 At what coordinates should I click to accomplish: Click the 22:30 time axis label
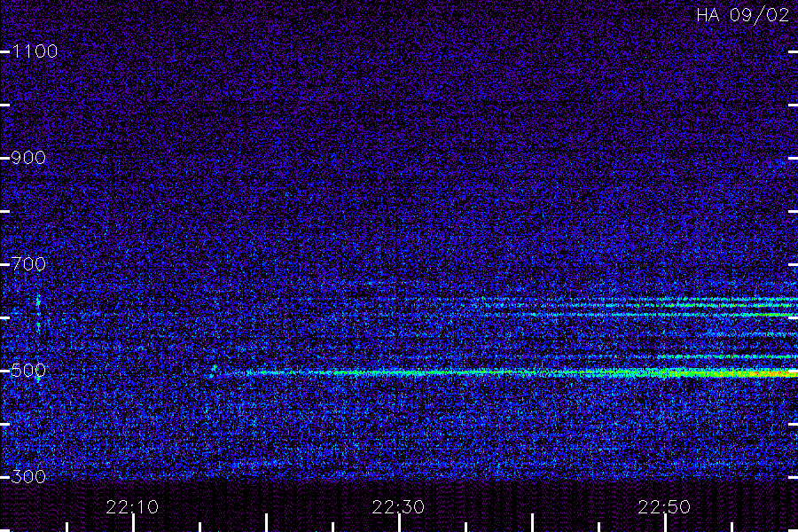click(x=398, y=507)
